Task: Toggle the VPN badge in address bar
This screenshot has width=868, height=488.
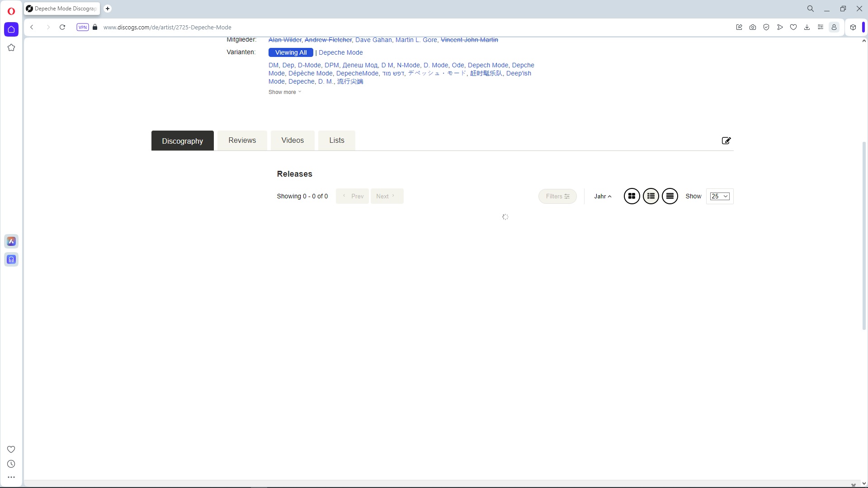Action: coord(83,27)
